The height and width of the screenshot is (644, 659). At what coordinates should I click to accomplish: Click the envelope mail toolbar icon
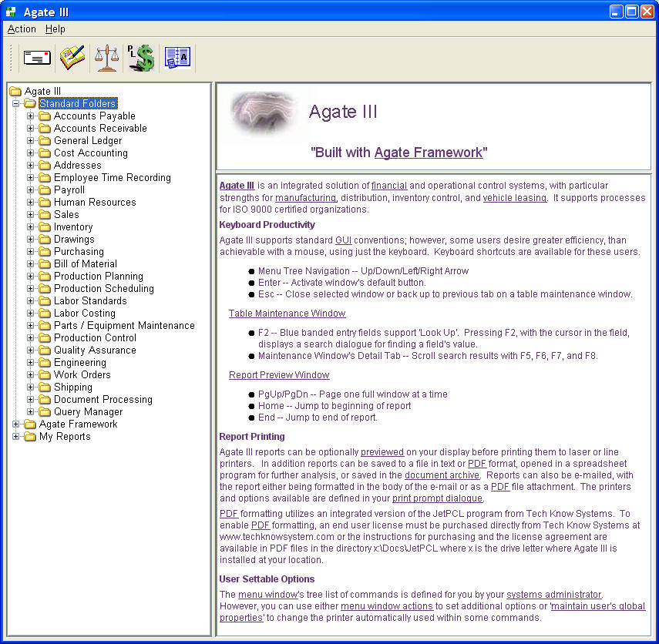37,58
